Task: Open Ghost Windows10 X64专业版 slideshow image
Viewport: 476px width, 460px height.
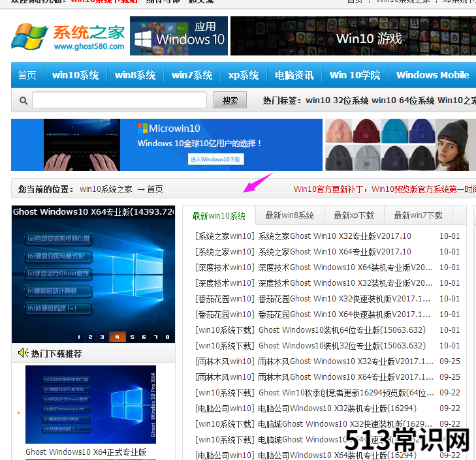Action: tap(93, 275)
